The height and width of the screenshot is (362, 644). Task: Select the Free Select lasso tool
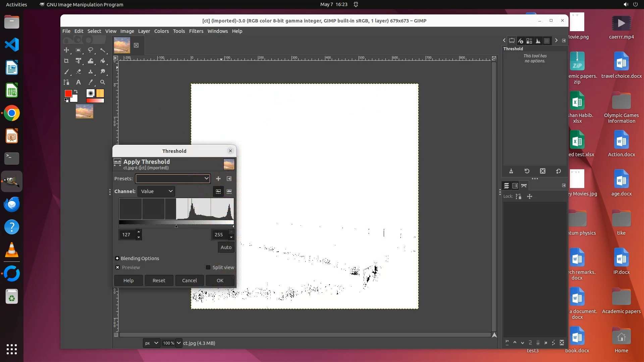[x=91, y=50]
